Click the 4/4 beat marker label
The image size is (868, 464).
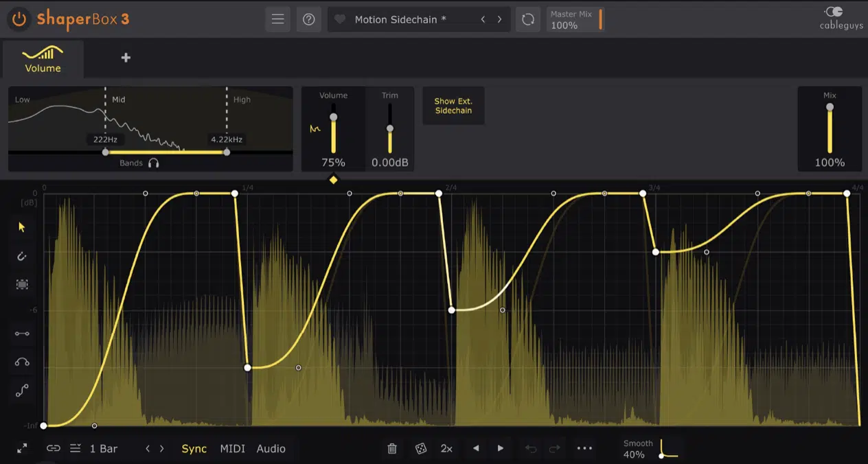858,187
